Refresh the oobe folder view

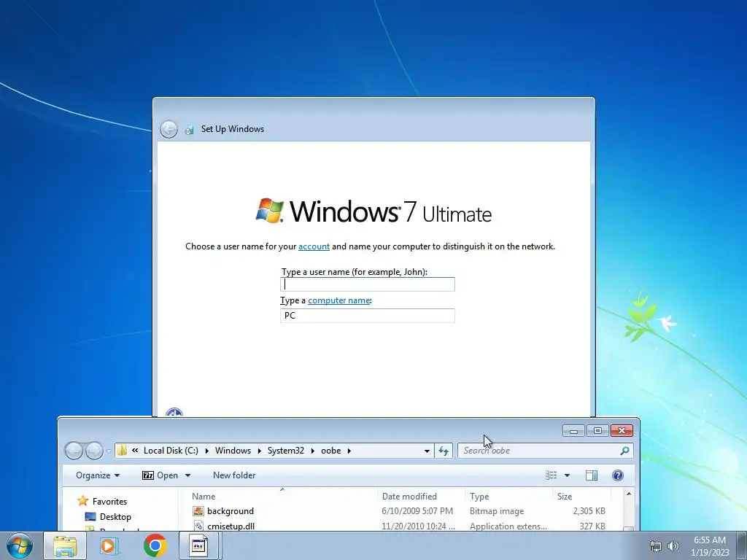click(x=444, y=451)
